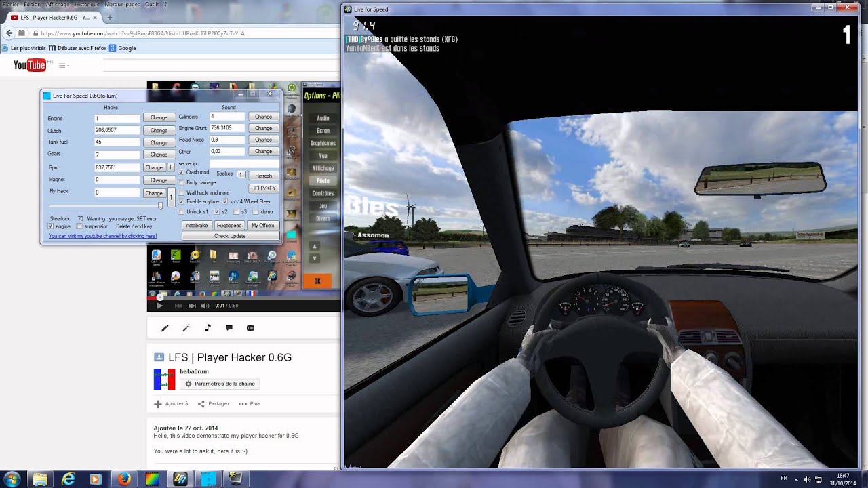Click the YouTube video progress bar

[x=244, y=298]
